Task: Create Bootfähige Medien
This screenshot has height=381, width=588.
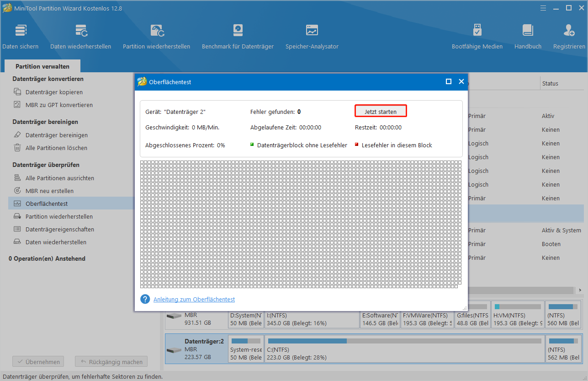Action: click(477, 37)
